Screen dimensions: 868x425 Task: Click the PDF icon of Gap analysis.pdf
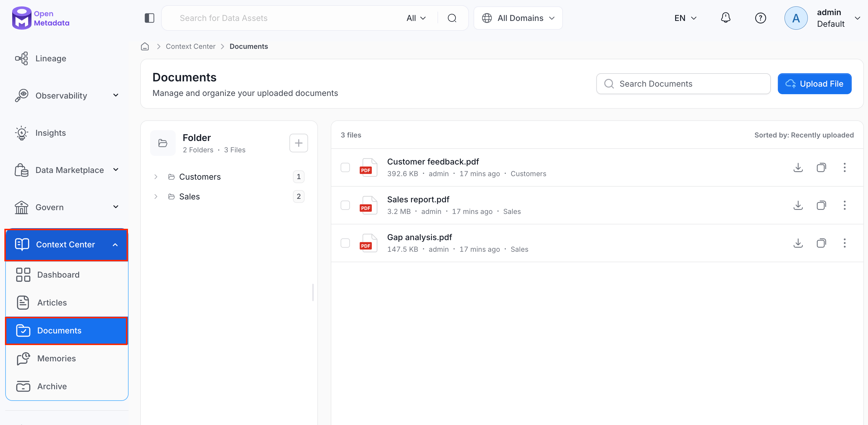(x=368, y=243)
